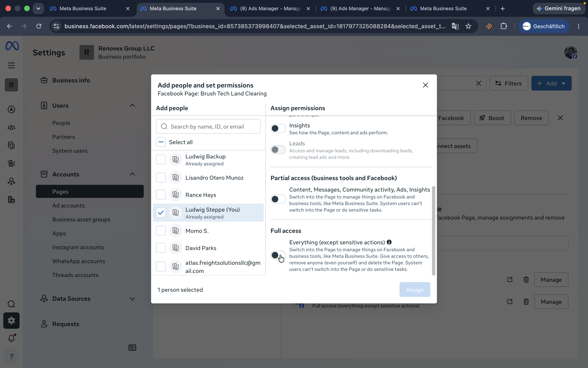This screenshot has width=588, height=368.
Task: Click the browser reload icon
Action: (39, 26)
